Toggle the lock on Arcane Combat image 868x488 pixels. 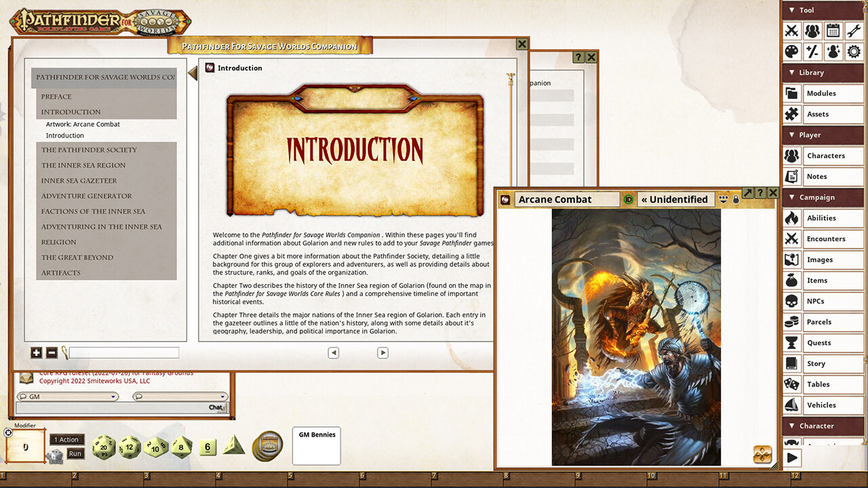[736, 200]
